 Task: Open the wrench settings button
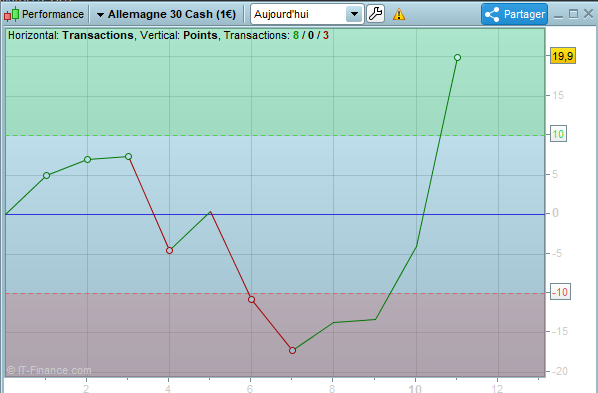pos(375,14)
